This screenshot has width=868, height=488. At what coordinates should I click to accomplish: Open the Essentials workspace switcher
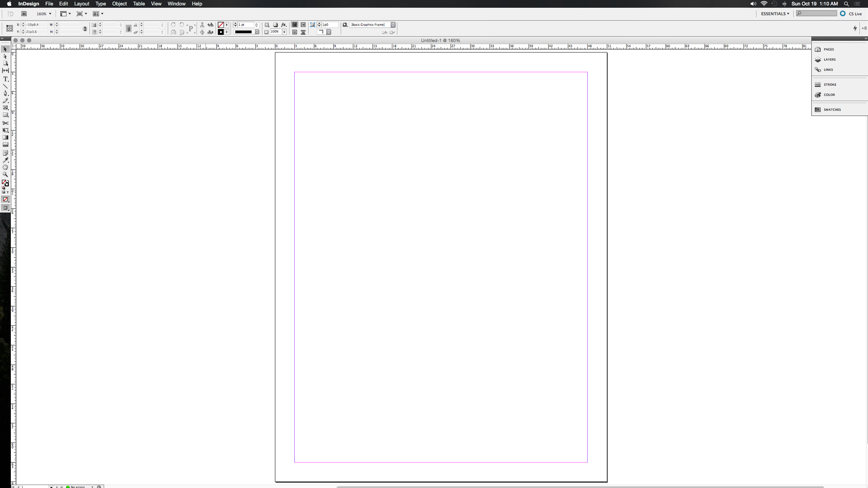pos(775,14)
